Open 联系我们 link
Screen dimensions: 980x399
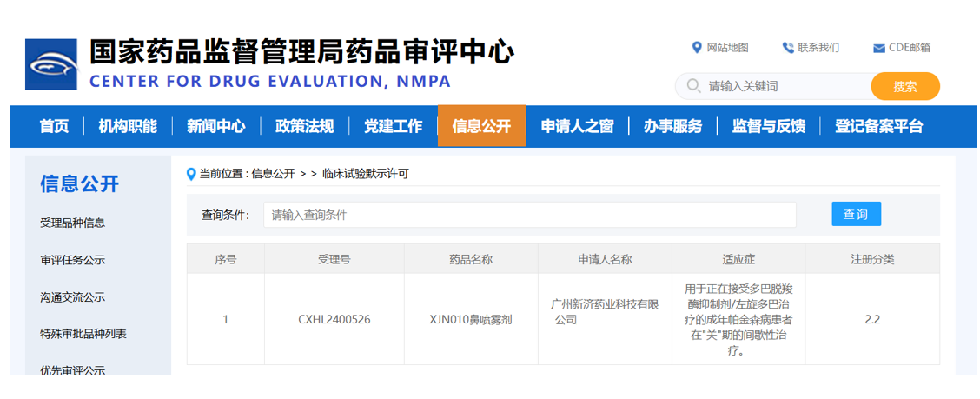coord(818,48)
